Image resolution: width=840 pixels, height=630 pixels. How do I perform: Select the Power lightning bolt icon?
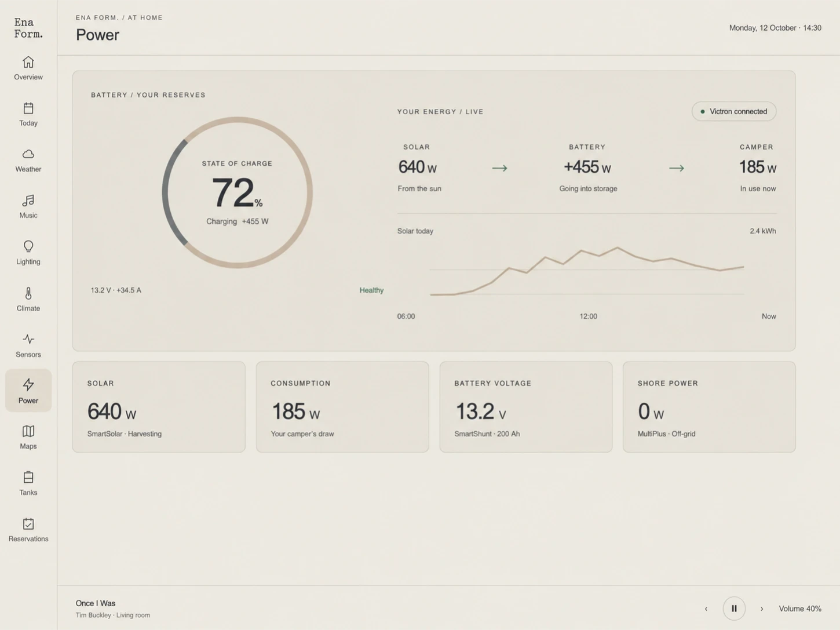tap(28, 385)
